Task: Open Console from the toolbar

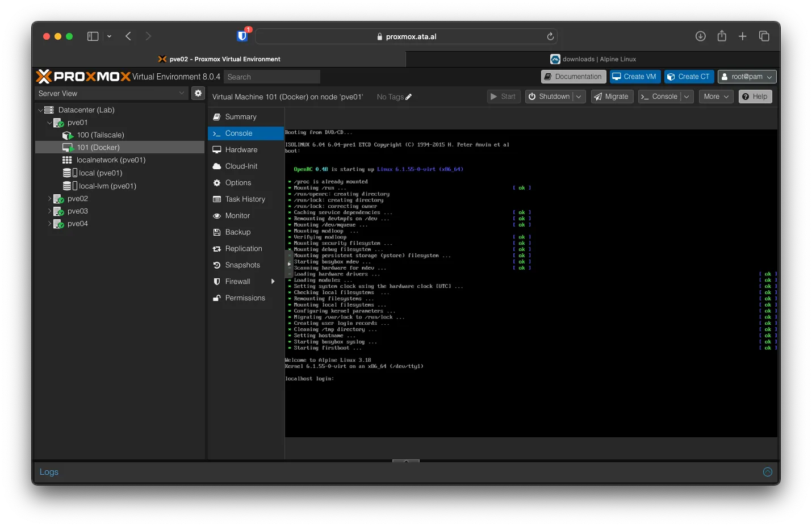Action: [x=659, y=97]
